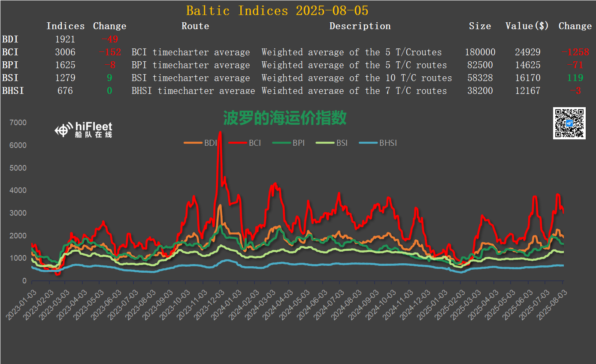Click the Size column header

[x=480, y=26]
